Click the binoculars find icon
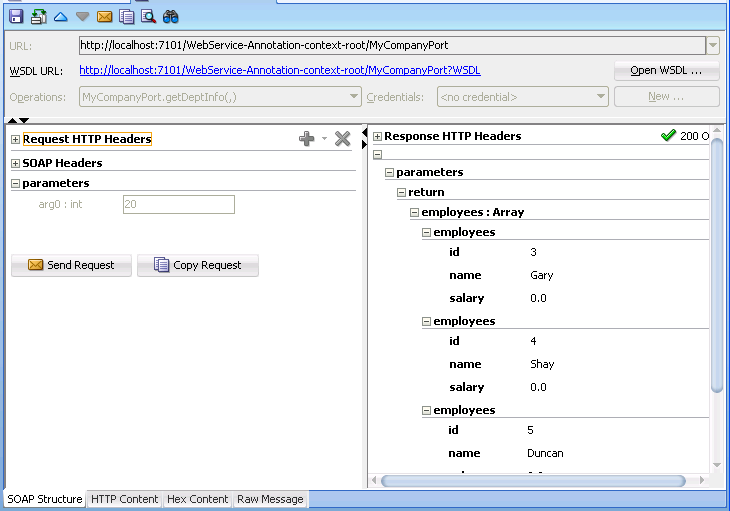The height and width of the screenshot is (511, 730). tap(170, 17)
